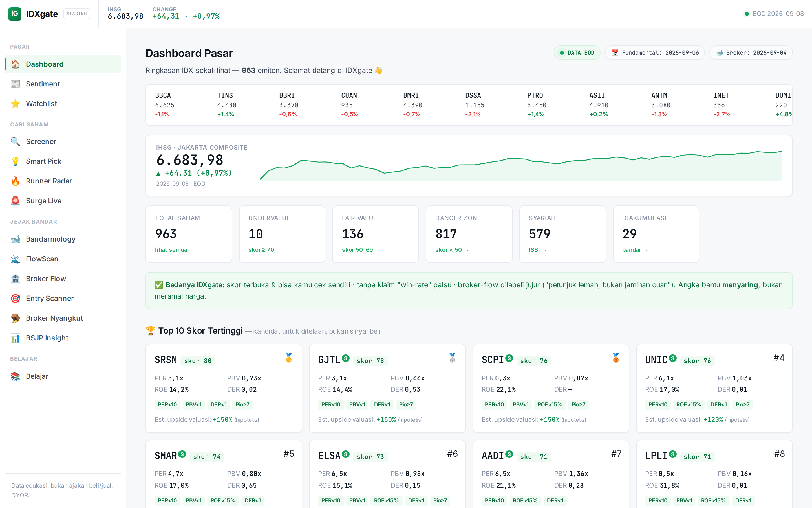The height and width of the screenshot is (508, 812).
Task: Click the Broker date pill
Action: [x=751, y=53]
